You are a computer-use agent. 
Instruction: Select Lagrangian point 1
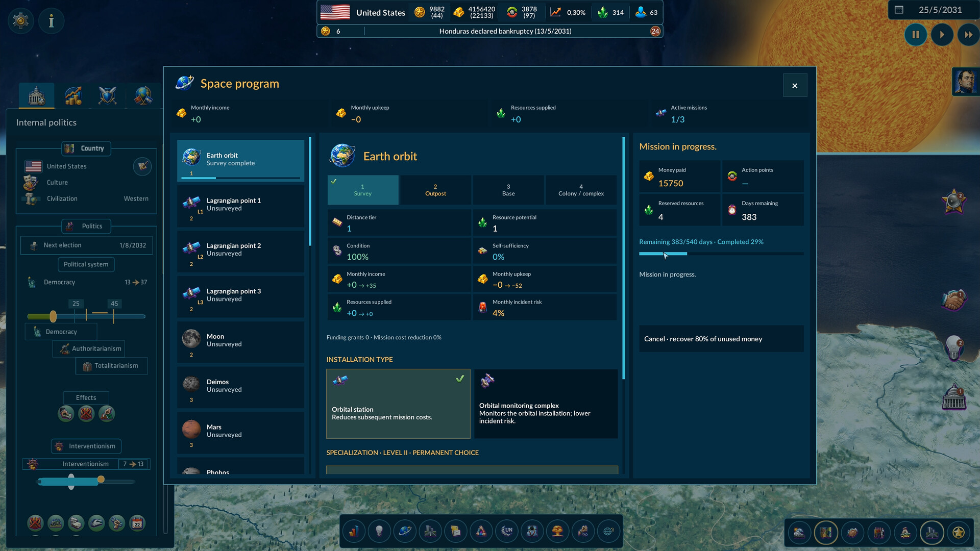240,206
